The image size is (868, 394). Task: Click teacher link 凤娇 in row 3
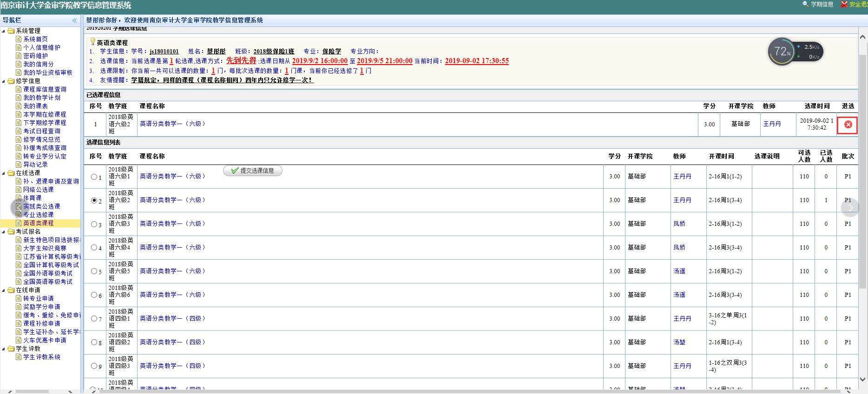(x=679, y=224)
